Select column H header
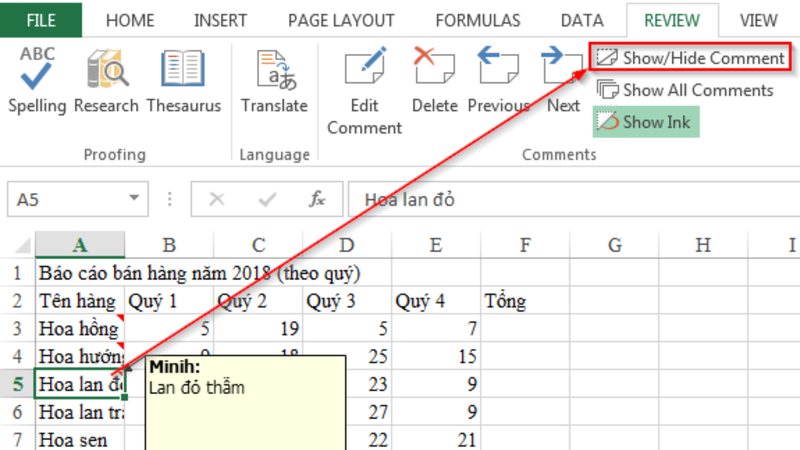Image resolution: width=800 pixels, height=450 pixels. tap(703, 245)
